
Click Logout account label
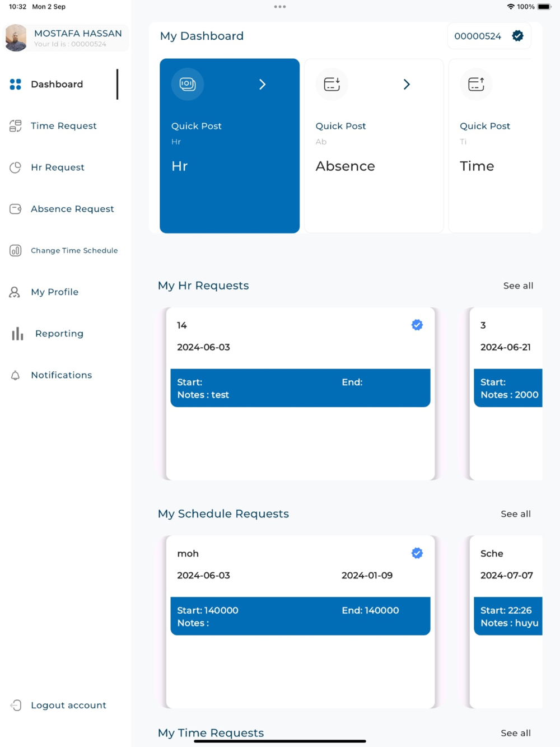click(69, 705)
